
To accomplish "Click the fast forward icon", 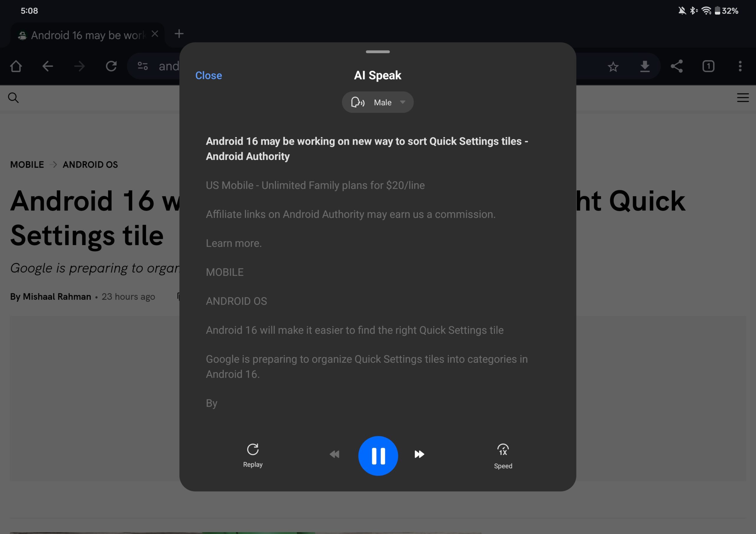I will click(x=420, y=455).
